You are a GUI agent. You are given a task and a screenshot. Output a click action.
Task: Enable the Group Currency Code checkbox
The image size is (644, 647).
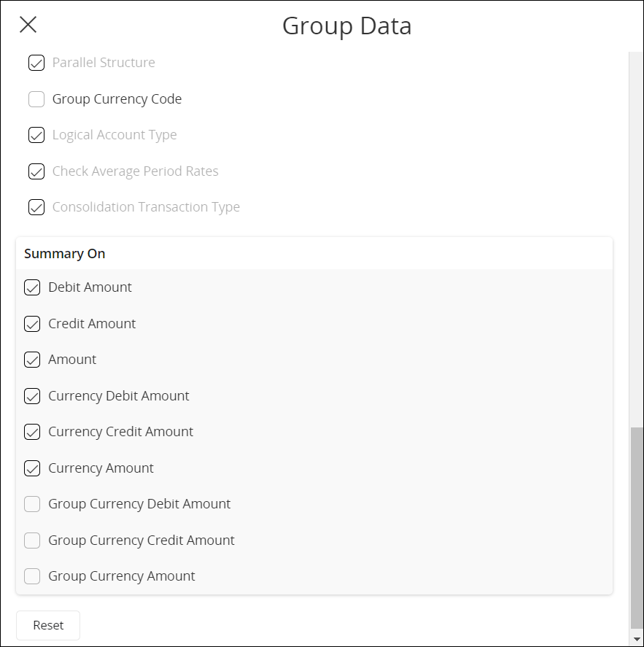point(36,99)
